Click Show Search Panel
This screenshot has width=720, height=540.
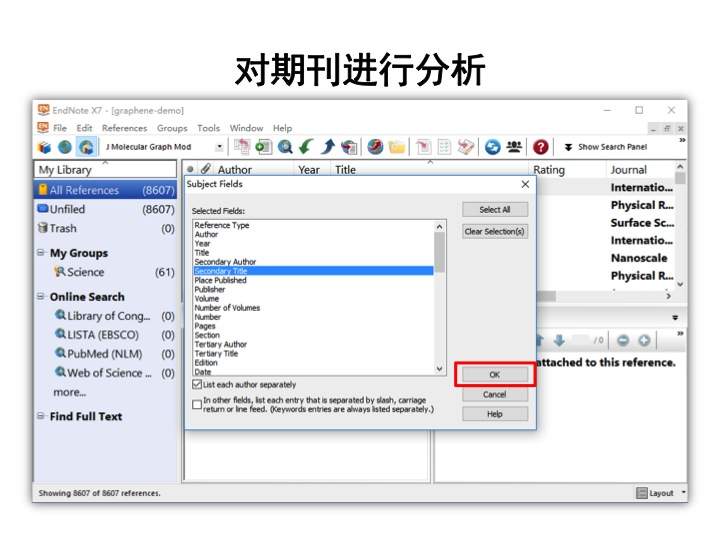(x=605, y=147)
